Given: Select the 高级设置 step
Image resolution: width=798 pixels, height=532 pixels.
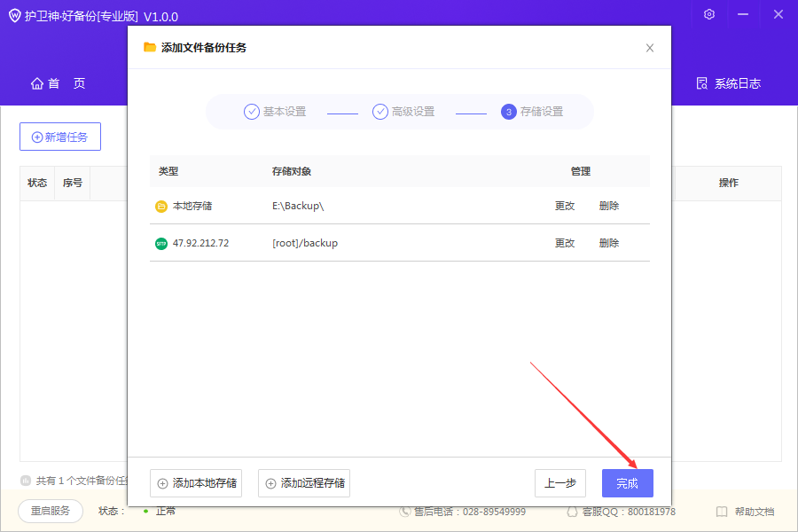Looking at the screenshot, I should pyautogui.click(x=403, y=112).
